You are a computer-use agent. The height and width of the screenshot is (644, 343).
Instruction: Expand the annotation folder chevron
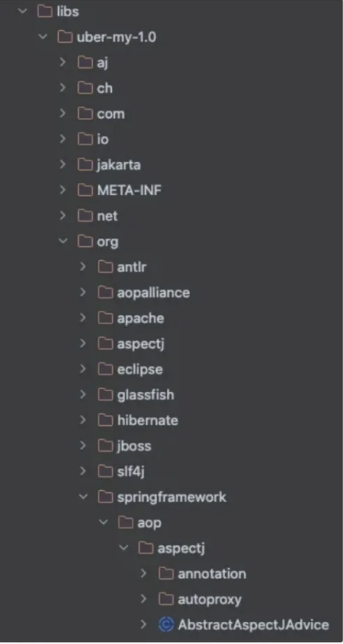click(144, 573)
